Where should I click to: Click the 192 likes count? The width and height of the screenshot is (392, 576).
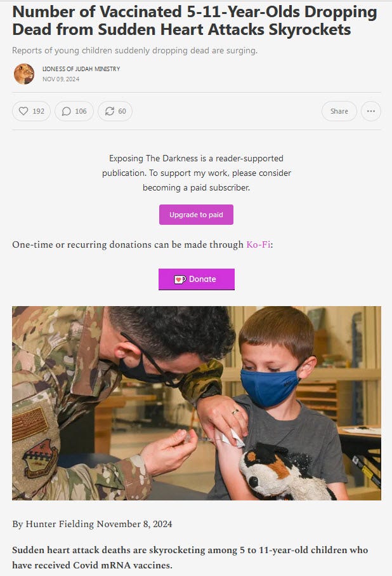click(x=39, y=111)
